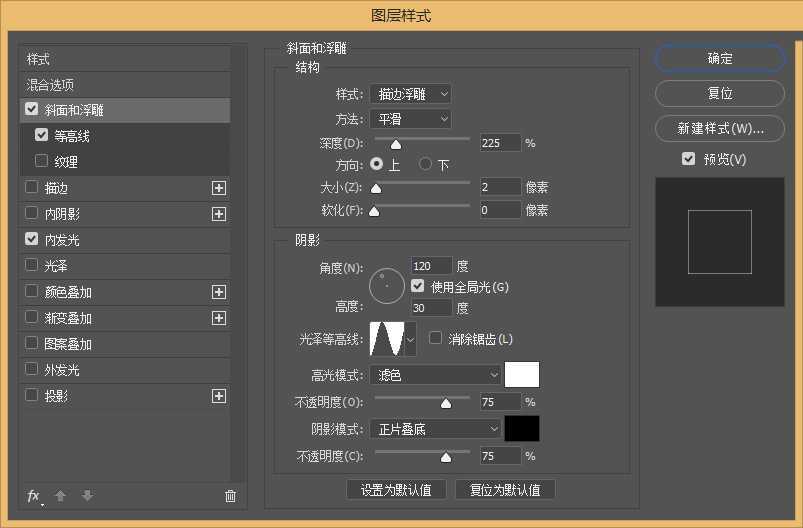Click the white highlight color swatch

pos(522,375)
